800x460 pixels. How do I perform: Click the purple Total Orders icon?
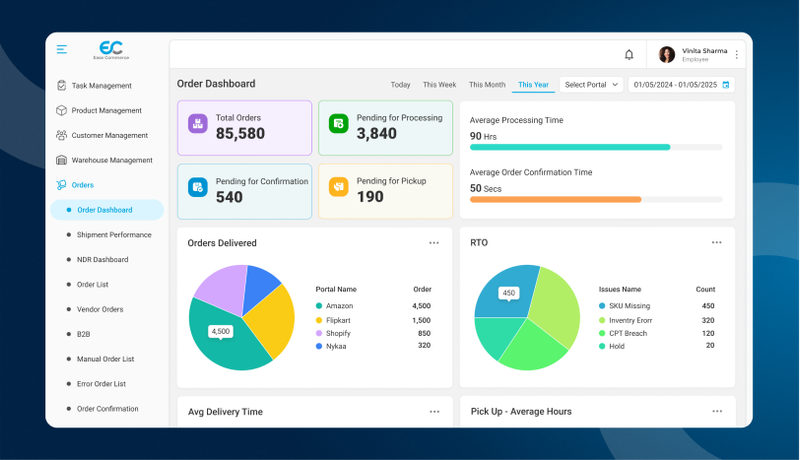point(198,123)
